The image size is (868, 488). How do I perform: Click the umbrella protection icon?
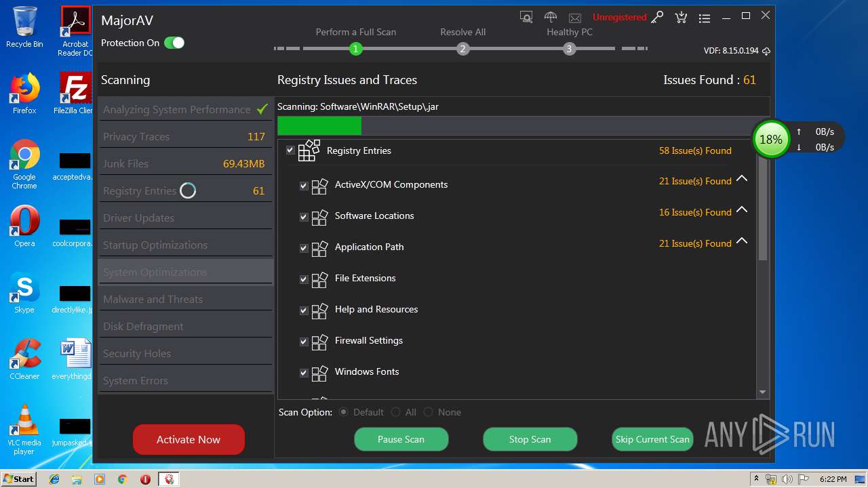551,17
